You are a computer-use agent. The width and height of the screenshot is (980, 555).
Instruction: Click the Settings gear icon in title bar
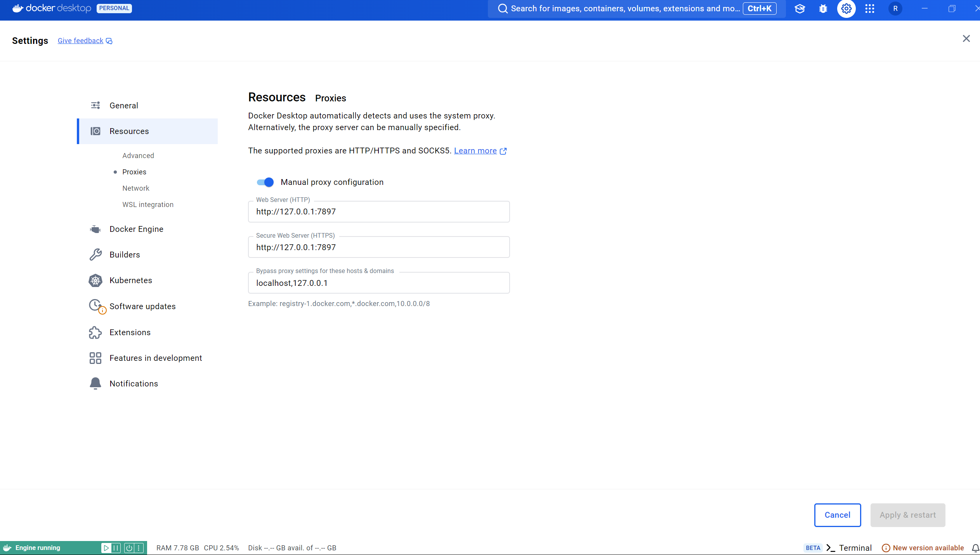pos(846,9)
